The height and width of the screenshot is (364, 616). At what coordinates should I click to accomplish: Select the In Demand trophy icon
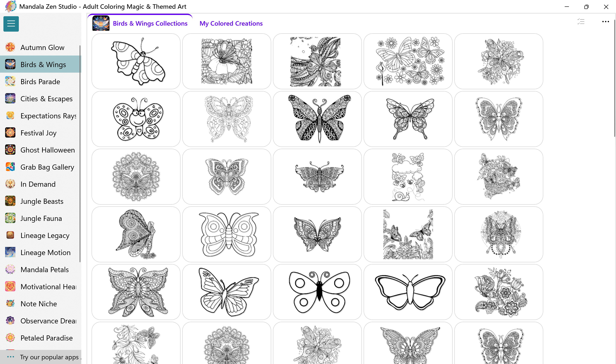click(10, 184)
